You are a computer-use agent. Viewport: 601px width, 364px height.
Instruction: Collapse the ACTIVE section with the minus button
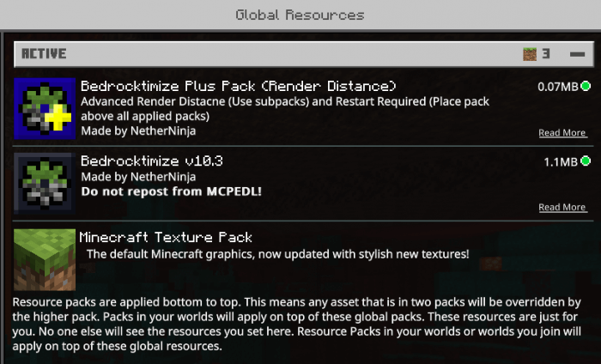[x=576, y=54]
